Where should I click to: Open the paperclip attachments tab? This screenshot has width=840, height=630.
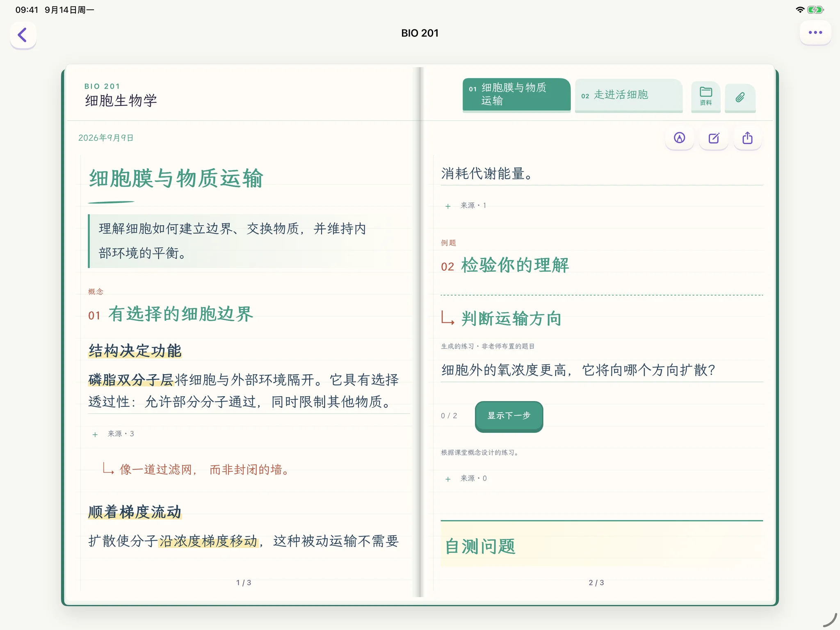pos(740,97)
